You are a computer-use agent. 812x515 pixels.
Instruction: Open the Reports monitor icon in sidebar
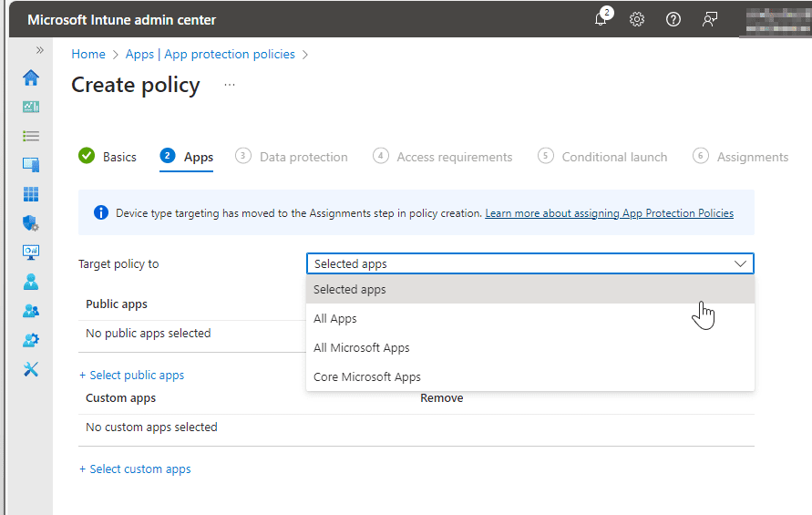(x=31, y=252)
